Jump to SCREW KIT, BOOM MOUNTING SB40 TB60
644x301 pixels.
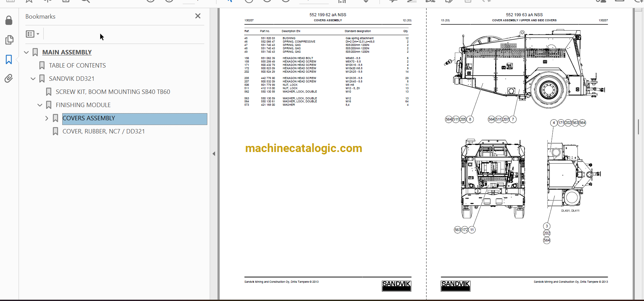[x=113, y=92]
